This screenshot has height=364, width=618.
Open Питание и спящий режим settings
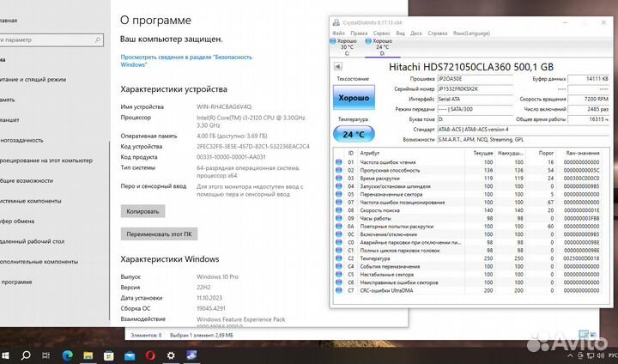pyautogui.click(x=33, y=79)
